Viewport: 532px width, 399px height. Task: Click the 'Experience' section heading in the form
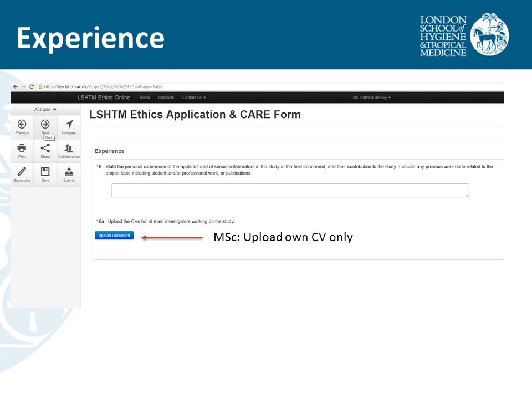click(x=110, y=151)
